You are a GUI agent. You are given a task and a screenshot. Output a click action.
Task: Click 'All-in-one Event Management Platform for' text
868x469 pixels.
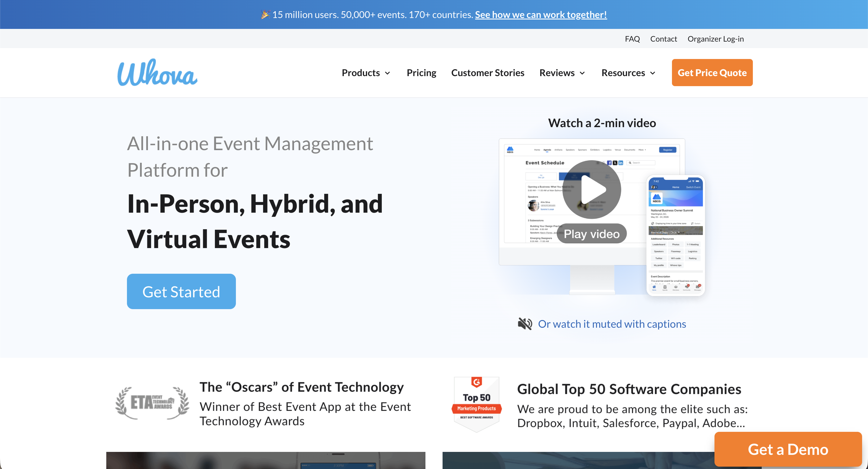point(250,157)
